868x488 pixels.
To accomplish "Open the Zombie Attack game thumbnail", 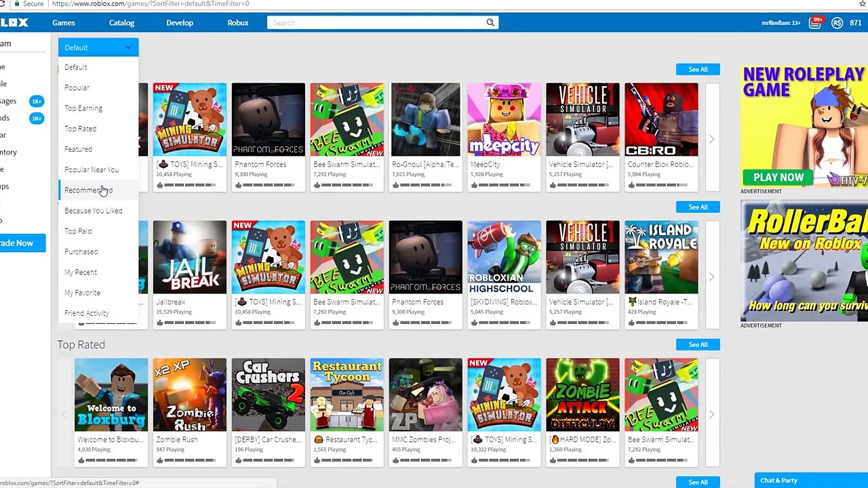I will point(583,394).
